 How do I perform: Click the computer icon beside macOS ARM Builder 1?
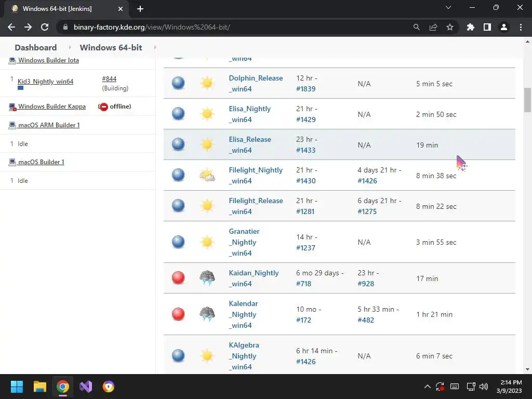coord(12,125)
